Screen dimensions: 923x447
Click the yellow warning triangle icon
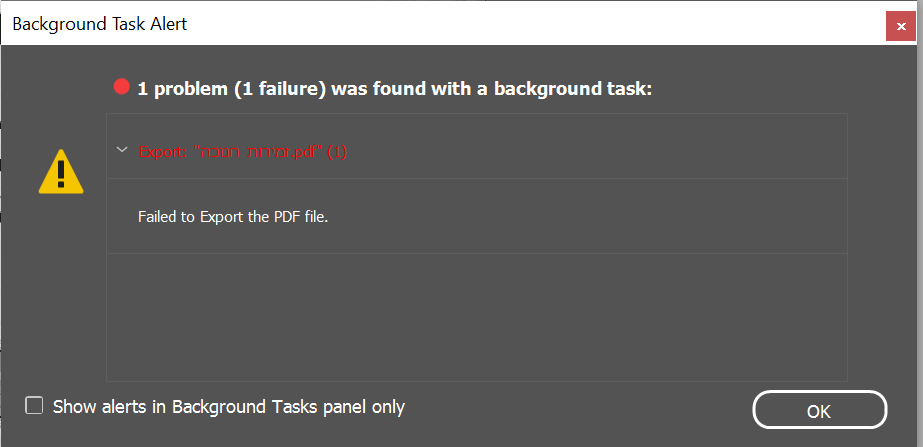coord(61,171)
